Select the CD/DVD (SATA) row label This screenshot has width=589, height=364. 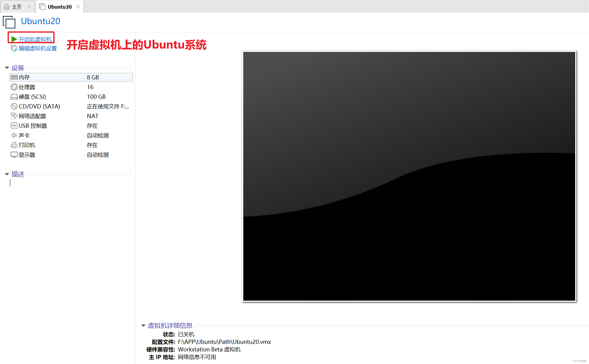[40, 106]
